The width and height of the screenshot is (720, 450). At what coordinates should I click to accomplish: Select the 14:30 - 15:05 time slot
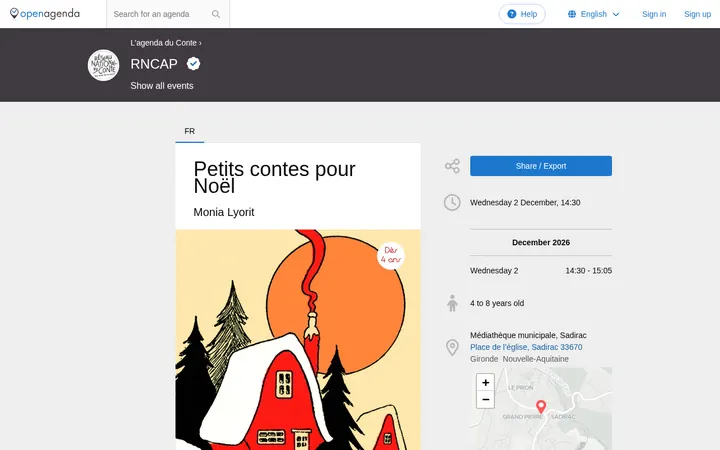tap(588, 270)
